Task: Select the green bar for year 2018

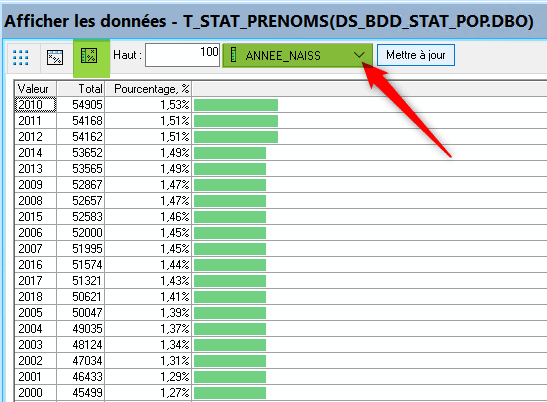Action: tap(230, 297)
